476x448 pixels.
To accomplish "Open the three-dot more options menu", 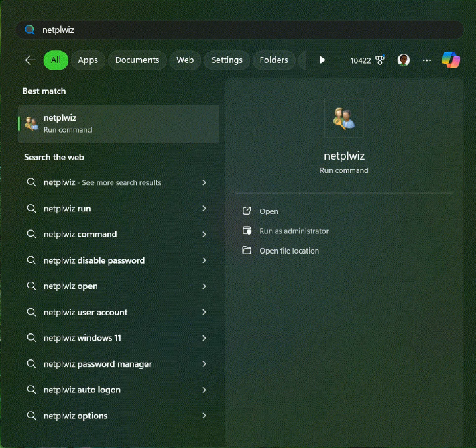I will 427,60.
